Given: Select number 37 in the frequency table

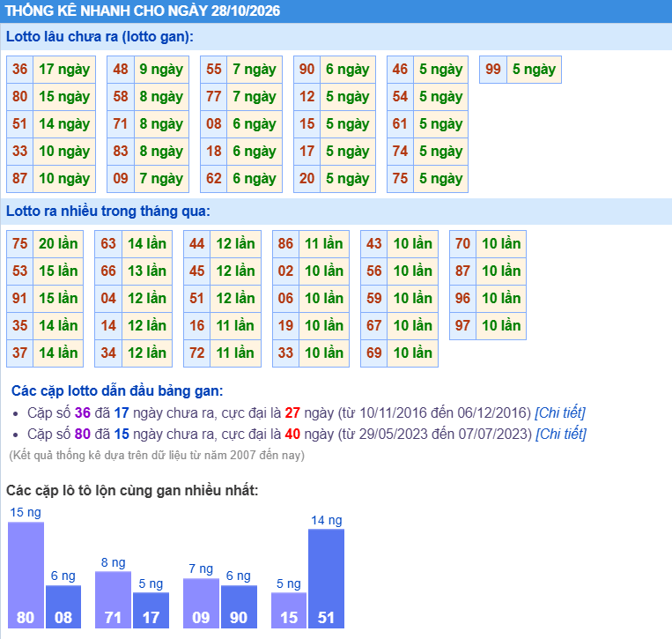Looking at the screenshot, I should coord(19,353).
